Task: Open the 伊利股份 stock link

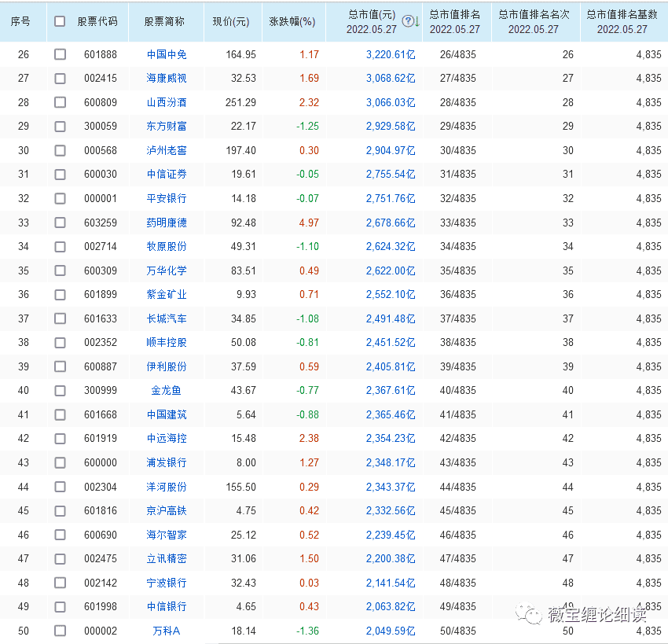Action: tap(167, 366)
